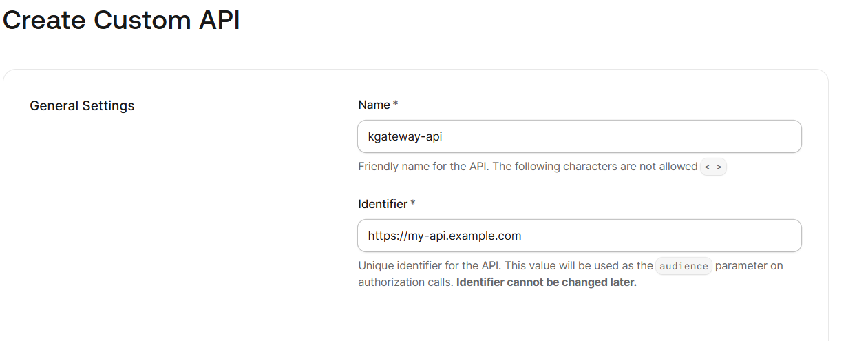Click bold "Identifier cannot be changed later" warning
868x341 pixels.
pyautogui.click(x=547, y=282)
